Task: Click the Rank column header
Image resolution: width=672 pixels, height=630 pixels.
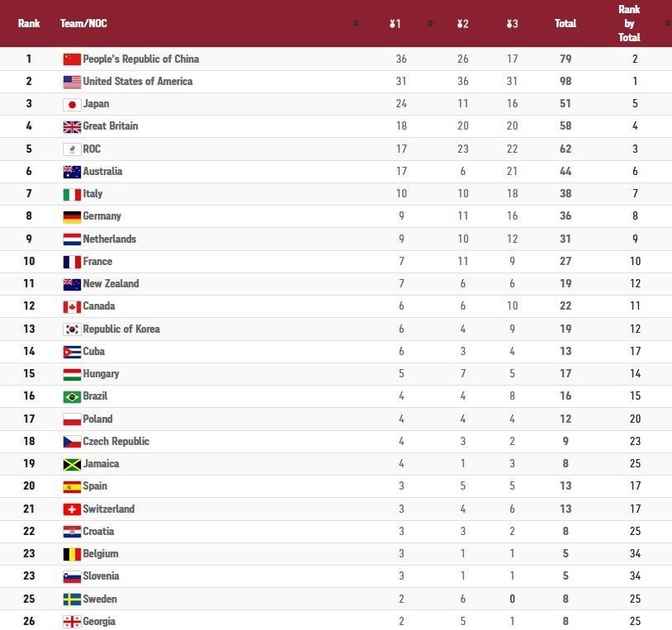Action: [x=29, y=24]
